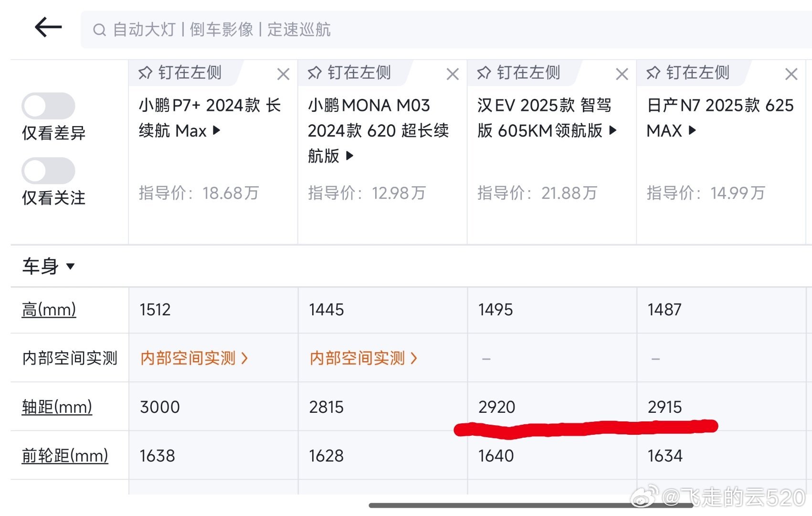This screenshot has height=516, width=812.
Task: Remove the 日产N7 column with its X
Action: click(x=791, y=74)
